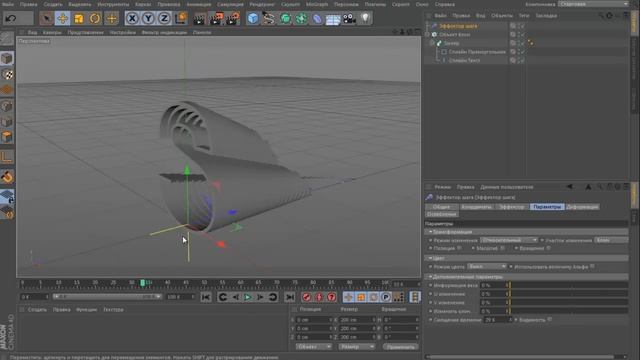
Task: Play the animation forward
Action: (x=247, y=297)
